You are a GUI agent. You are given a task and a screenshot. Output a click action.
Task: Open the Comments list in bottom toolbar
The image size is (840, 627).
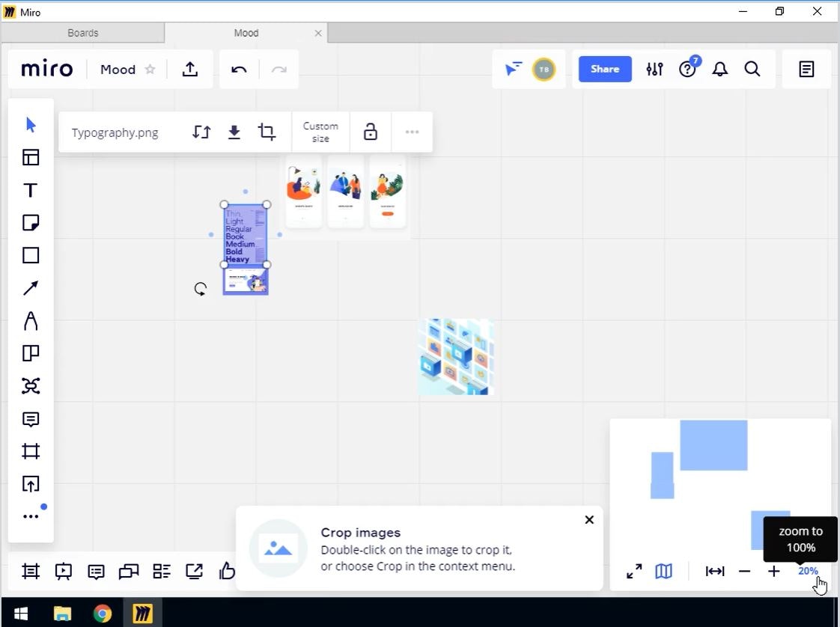96,572
